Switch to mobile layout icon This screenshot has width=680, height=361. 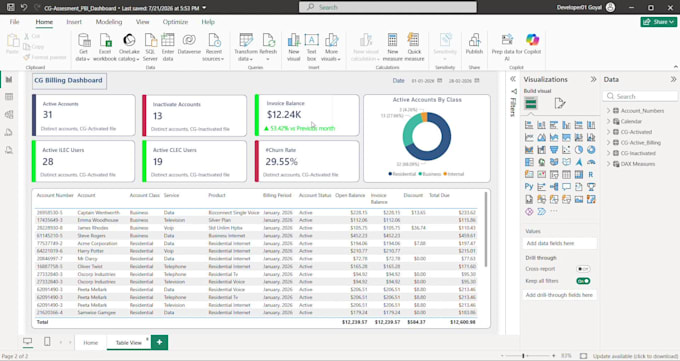click(x=47, y=342)
